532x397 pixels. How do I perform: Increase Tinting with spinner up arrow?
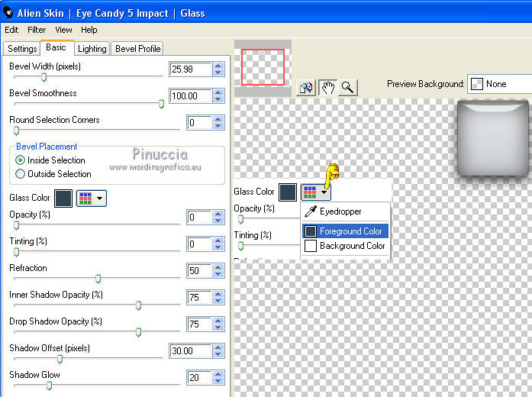point(218,240)
